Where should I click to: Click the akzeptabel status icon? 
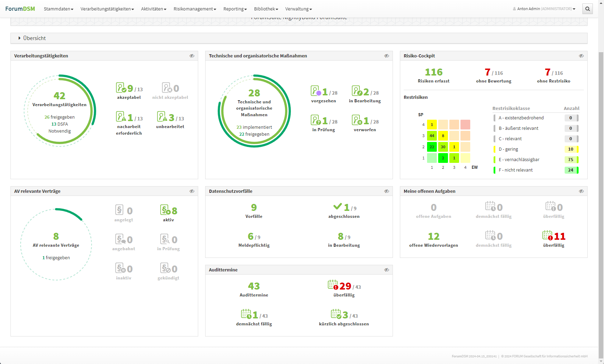[x=121, y=88]
